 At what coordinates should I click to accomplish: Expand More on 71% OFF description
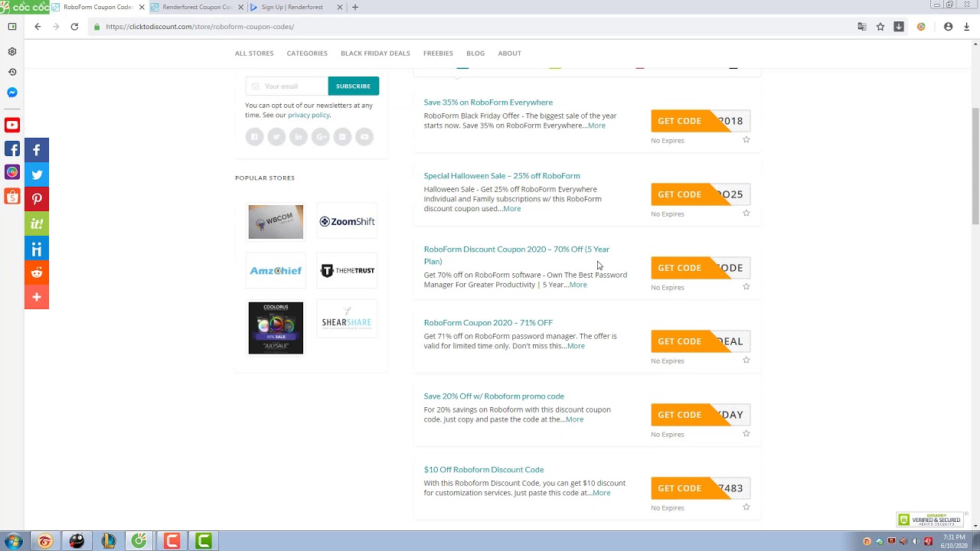click(x=576, y=346)
